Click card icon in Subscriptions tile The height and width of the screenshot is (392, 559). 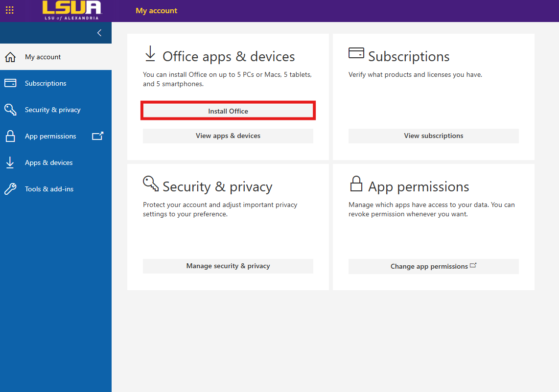[x=356, y=53]
